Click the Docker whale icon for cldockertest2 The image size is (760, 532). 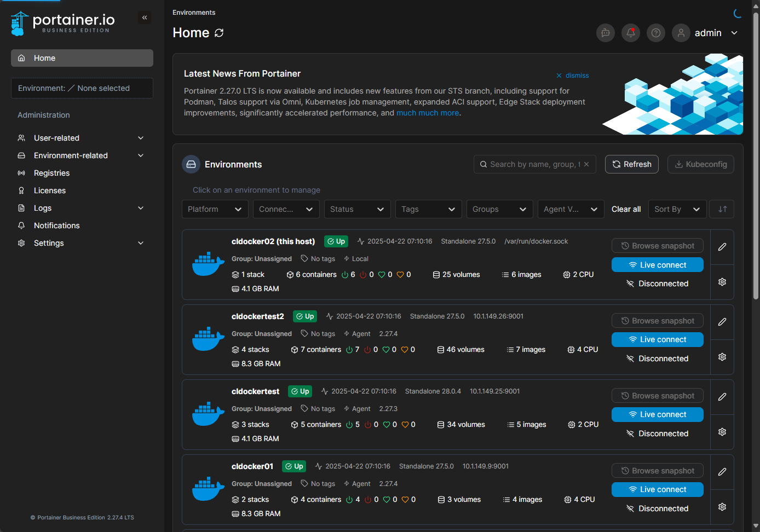pos(208,339)
